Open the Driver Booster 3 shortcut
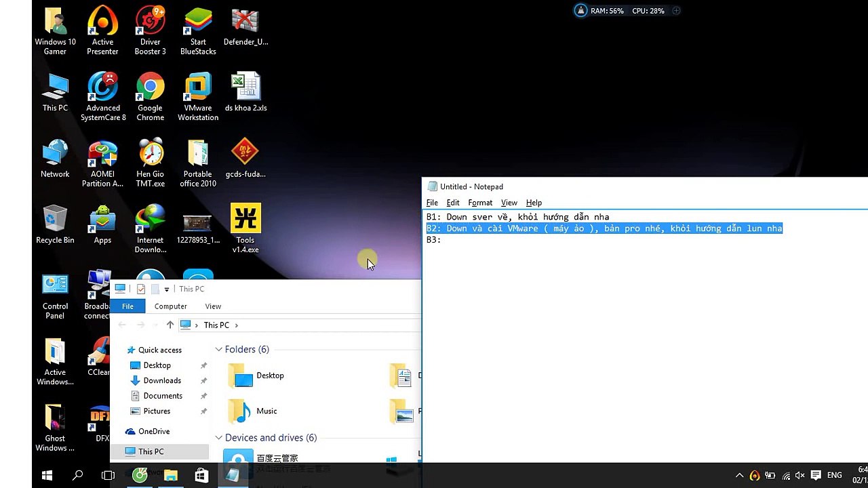868x488 pixels. (x=150, y=31)
